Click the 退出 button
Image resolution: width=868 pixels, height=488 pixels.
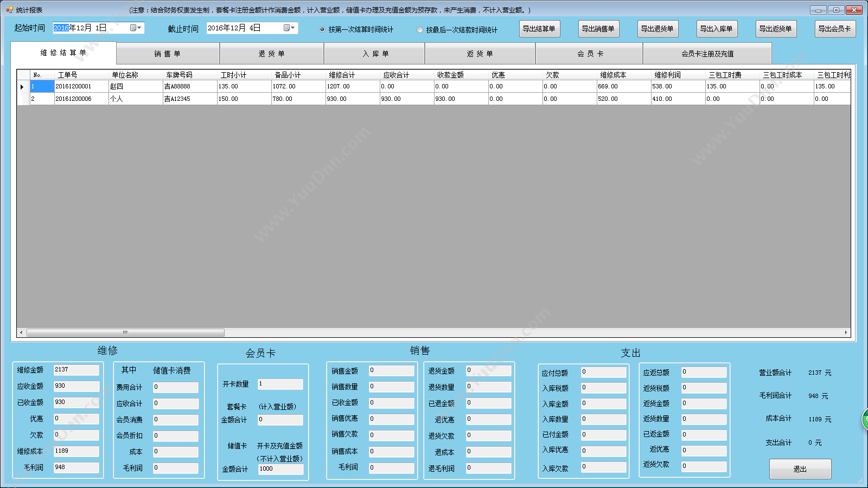pyautogui.click(x=800, y=469)
